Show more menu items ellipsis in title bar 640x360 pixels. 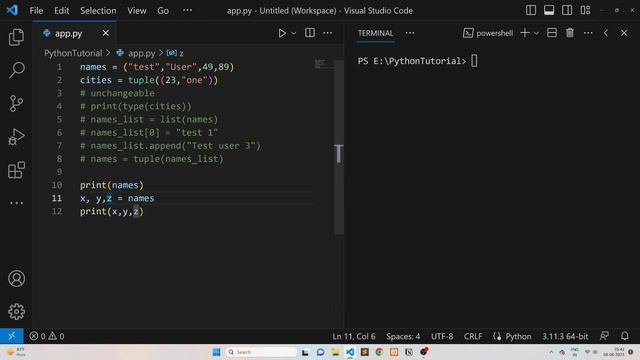187,10
